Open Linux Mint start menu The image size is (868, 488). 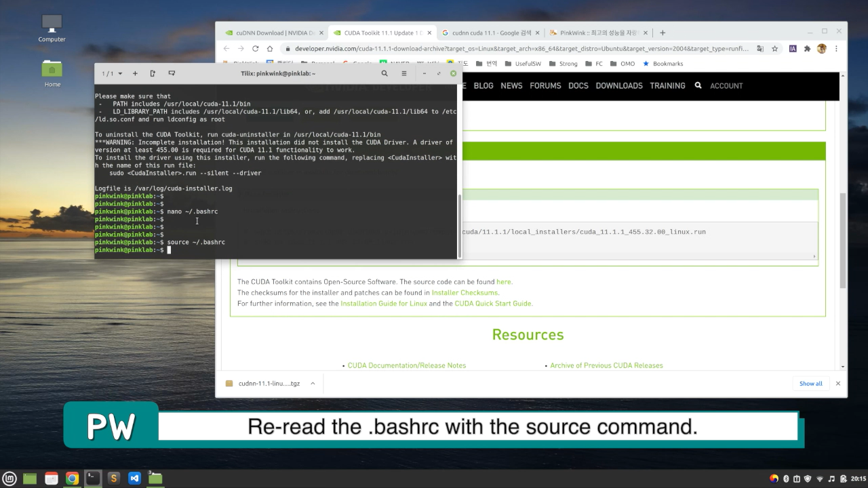[x=9, y=479]
